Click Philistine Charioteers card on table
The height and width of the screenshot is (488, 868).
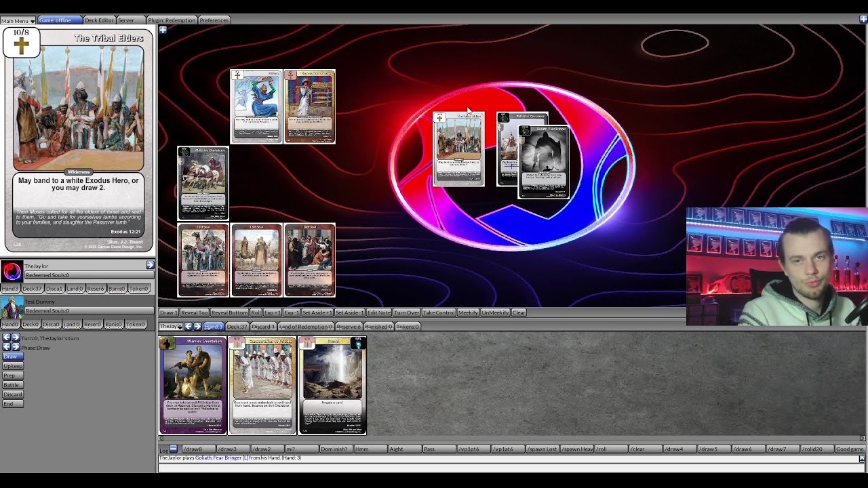pyautogui.click(x=203, y=183)
